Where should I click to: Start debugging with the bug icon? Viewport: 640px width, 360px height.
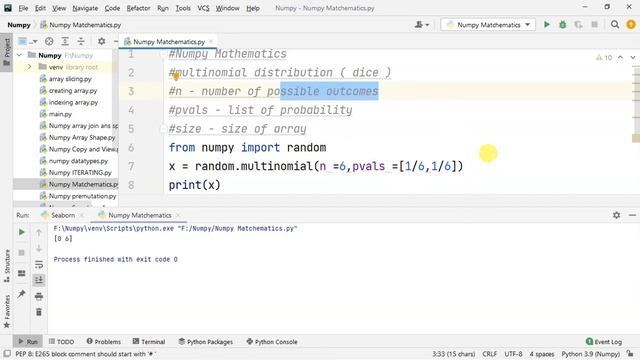562,25
